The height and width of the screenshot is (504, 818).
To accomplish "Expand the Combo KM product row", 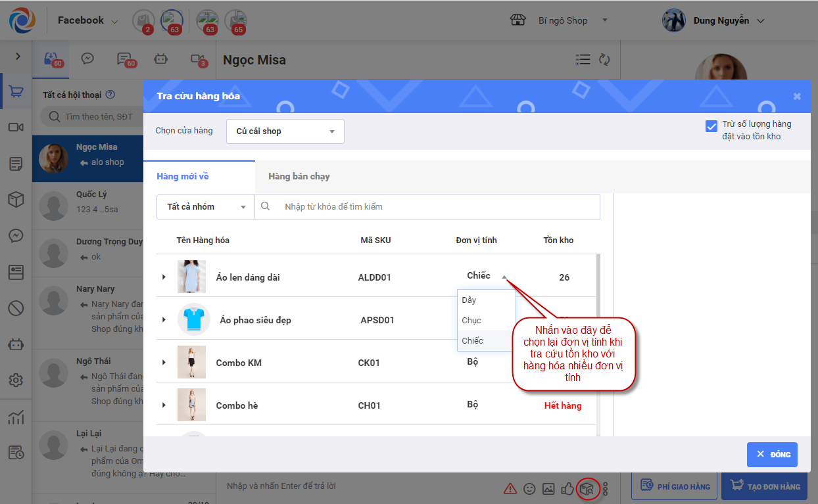I will coord(164,363).
